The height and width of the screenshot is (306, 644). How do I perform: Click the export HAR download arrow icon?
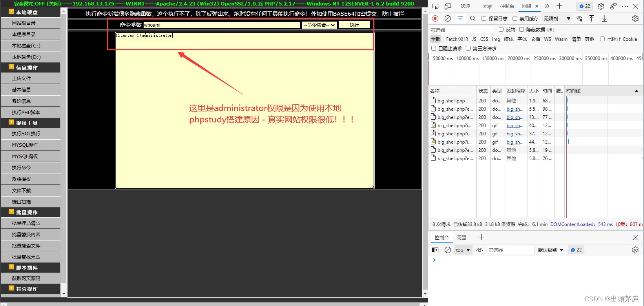pyautogui.click(x=604, y=18)
